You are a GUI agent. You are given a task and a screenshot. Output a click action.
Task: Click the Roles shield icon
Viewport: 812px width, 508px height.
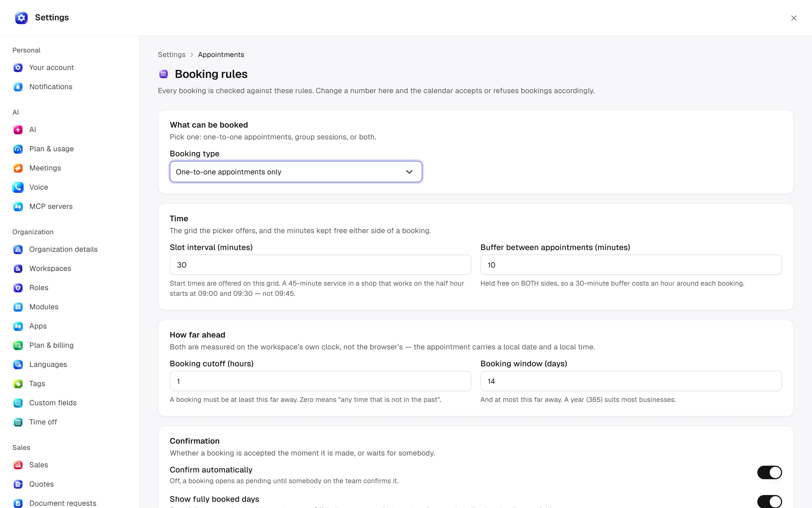click(18, 288)
